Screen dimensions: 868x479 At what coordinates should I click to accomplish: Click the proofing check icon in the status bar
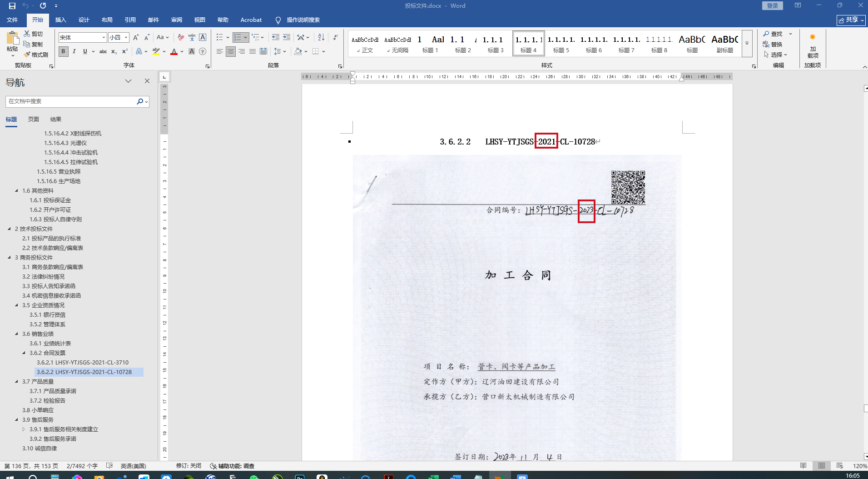109,466
